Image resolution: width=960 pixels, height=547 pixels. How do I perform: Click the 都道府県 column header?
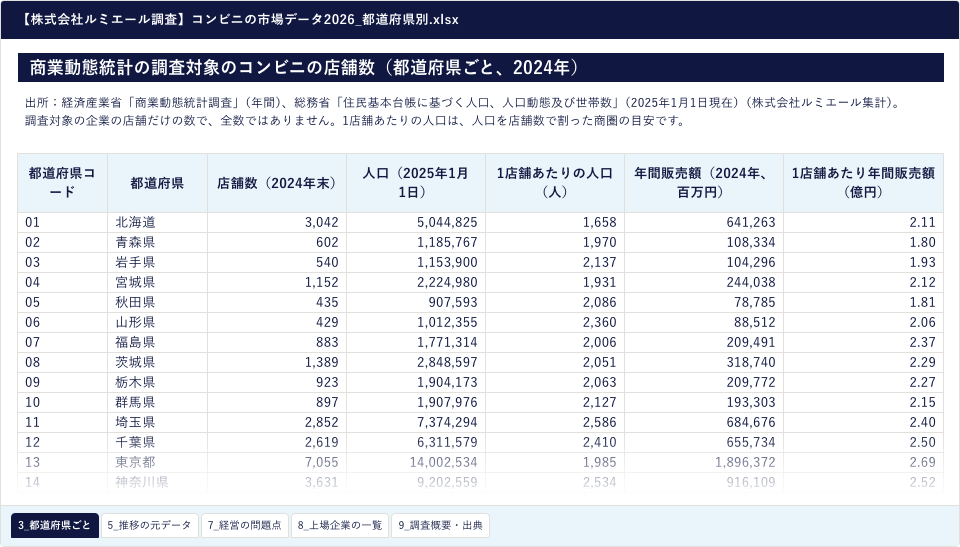(x=157, y=183)
